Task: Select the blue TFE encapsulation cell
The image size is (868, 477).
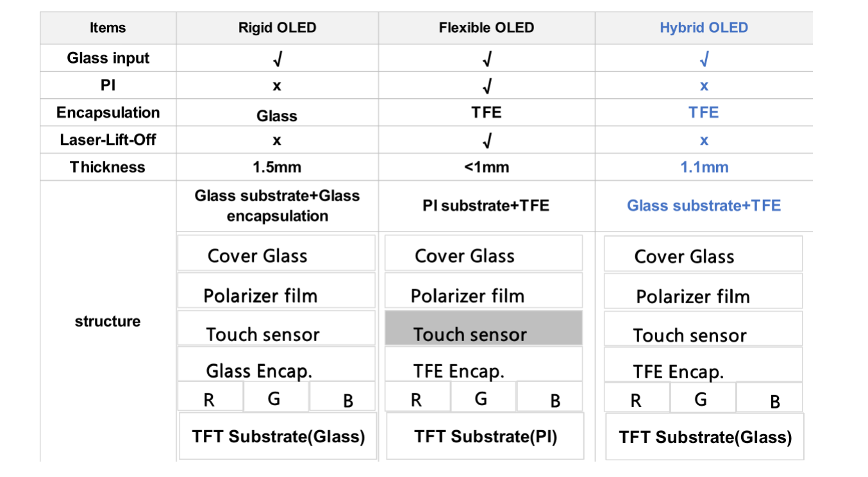Action: [704, 113]
